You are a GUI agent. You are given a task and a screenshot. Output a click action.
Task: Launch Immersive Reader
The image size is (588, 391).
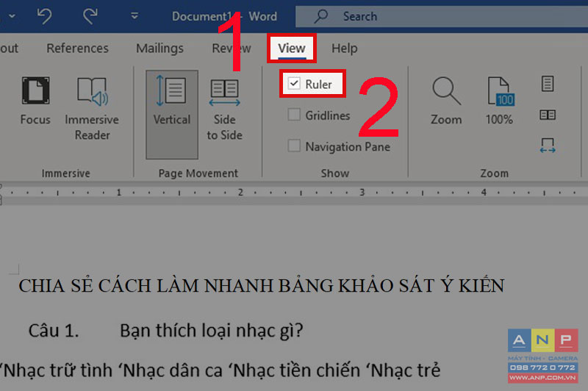[x=92, y=109]
